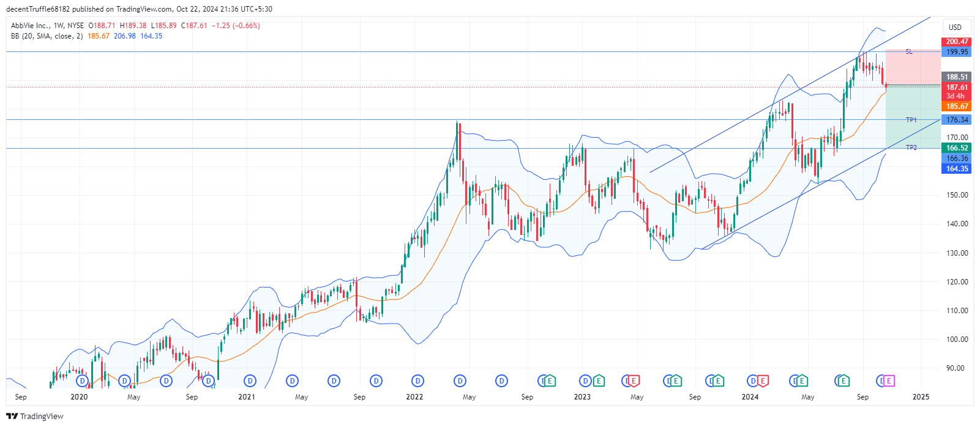
Task: Select the 199.95 price axis label
Action: coord(957,52)
